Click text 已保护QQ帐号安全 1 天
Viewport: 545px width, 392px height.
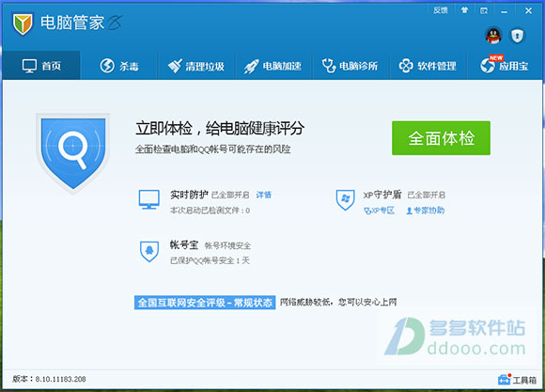(210, 260)
